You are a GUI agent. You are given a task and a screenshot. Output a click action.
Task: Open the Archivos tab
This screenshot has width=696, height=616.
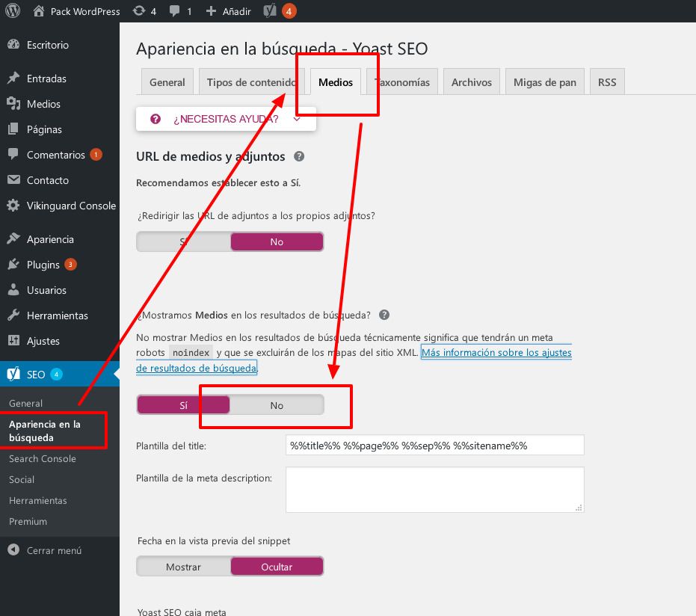click(x=472, y=82)
